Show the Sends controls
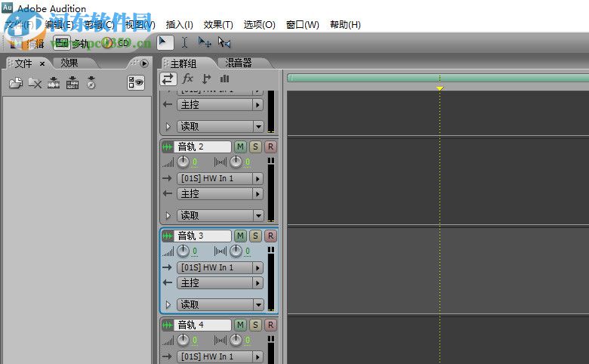This screenshot has height=364, width=589. click(206, 79)
